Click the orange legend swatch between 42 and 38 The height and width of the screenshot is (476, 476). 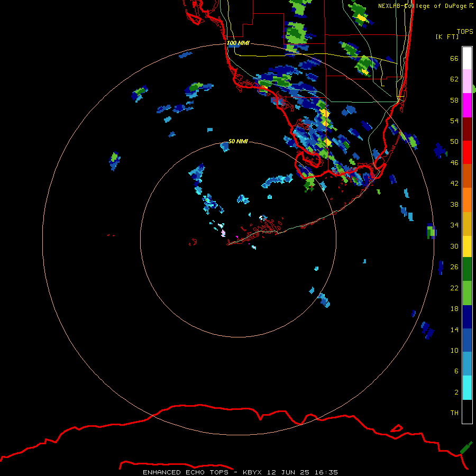pyautogui.click(x=467, y=200)
